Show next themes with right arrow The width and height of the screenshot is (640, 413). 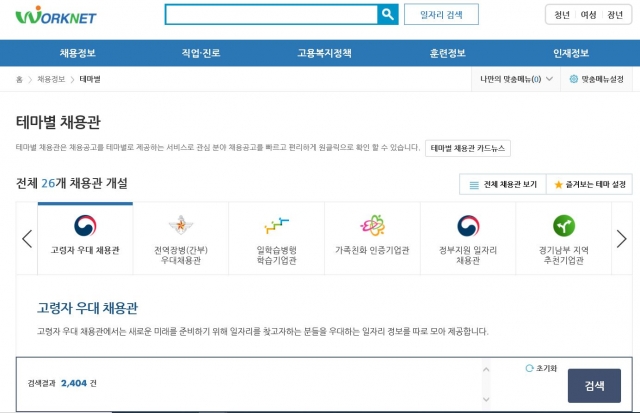click(x=621, y=239)
